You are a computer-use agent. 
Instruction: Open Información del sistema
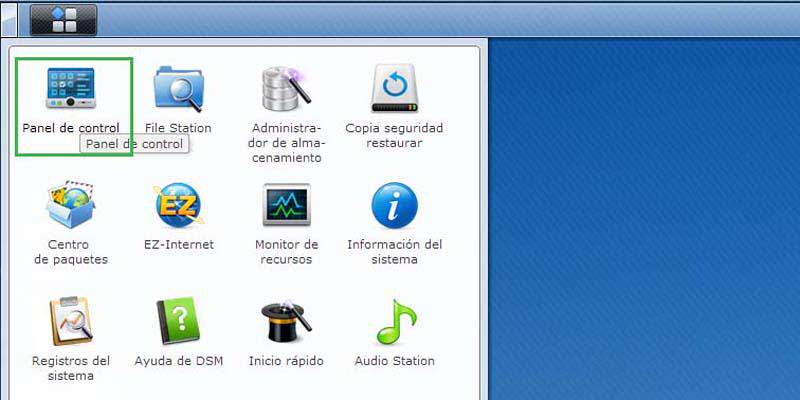pos(394,205)
